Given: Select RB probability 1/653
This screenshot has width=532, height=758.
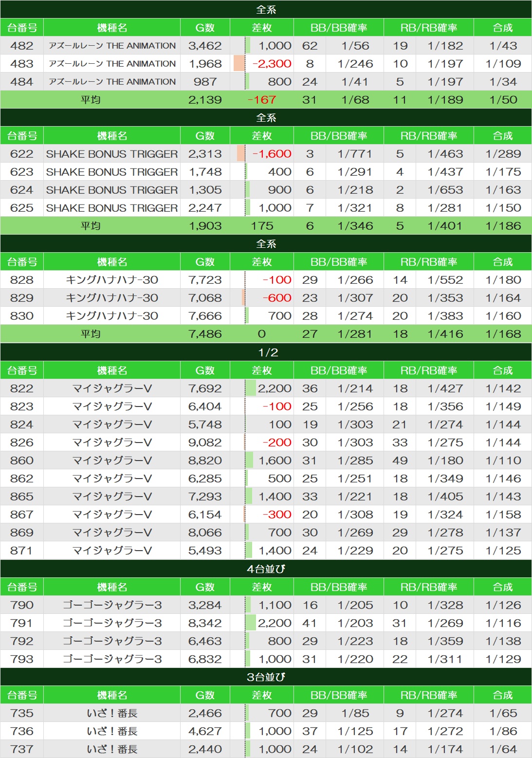Looking at the screenshot, I should 445,190.
